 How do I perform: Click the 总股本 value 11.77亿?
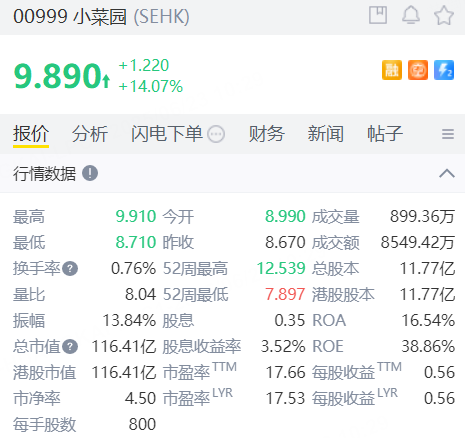pyautogui.click(x=427, y=268)
